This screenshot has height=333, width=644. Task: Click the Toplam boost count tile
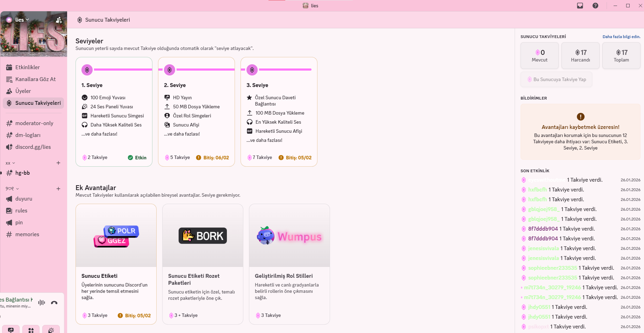click(621, 56)
